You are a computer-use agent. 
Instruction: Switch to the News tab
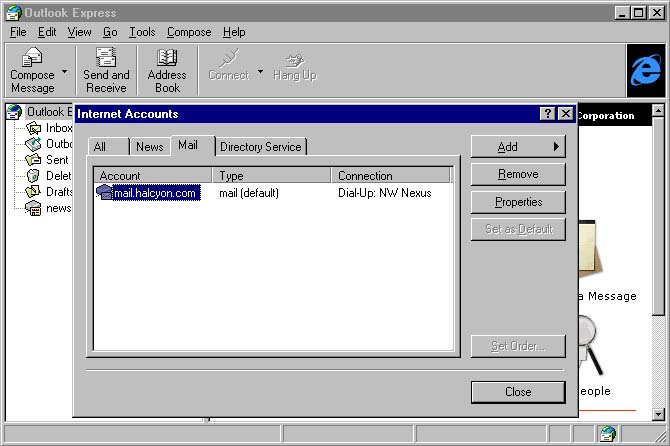149,147
